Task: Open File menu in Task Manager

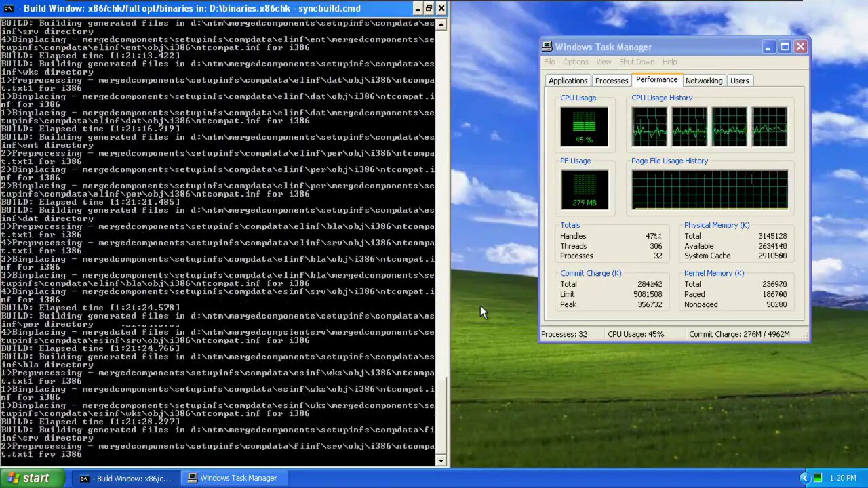Action: [549, 62]
